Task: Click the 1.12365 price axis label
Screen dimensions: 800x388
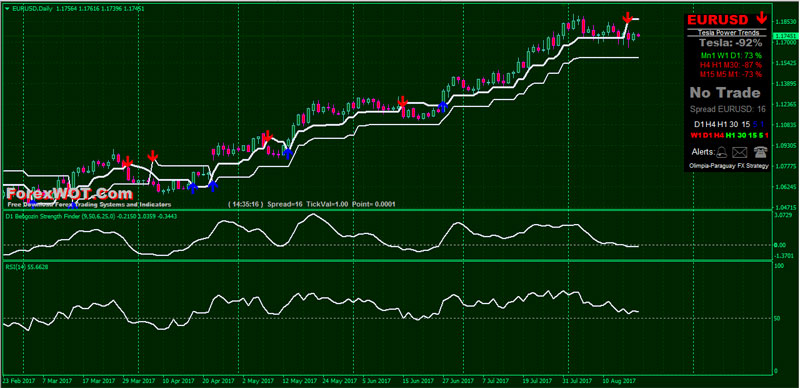Action: (x=785, y=104)
